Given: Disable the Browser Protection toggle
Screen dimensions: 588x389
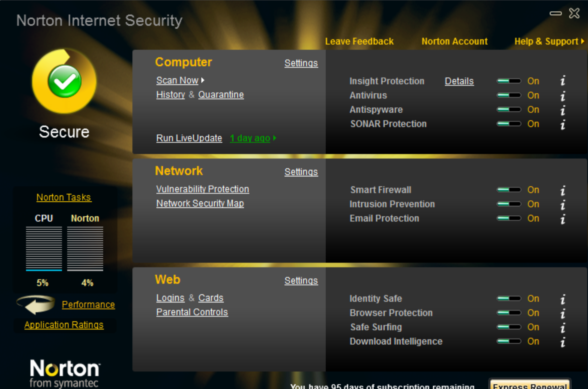Looking at the screenshot, I should 509,313.
